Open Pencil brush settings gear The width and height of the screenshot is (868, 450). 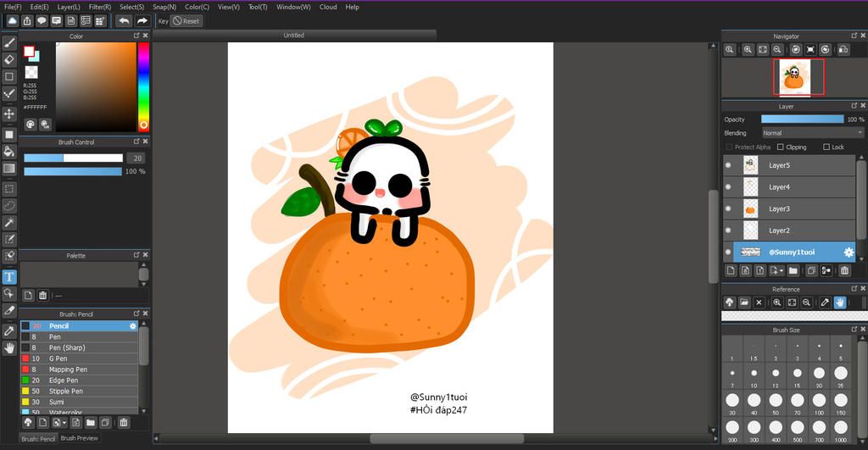click(x=133, y=326)
